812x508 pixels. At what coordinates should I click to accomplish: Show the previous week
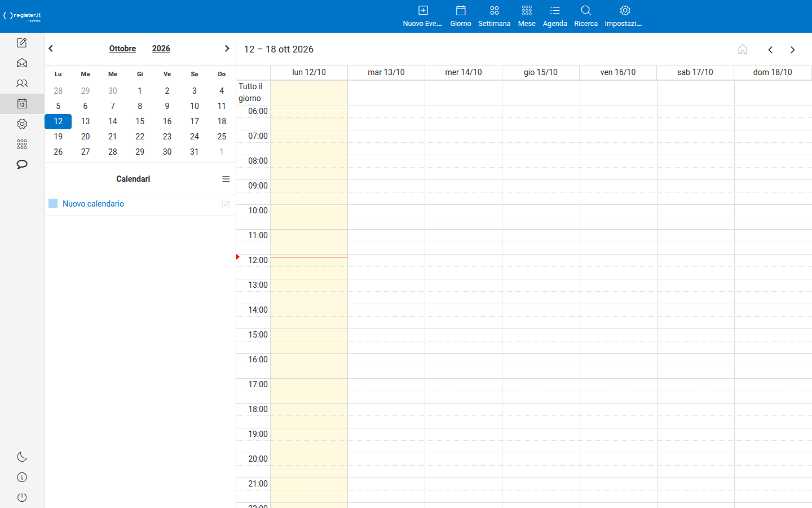(x=770, y=50)
